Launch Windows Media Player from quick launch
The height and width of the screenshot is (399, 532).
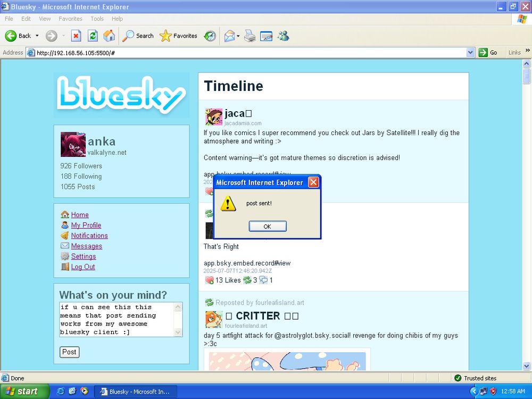84,391
